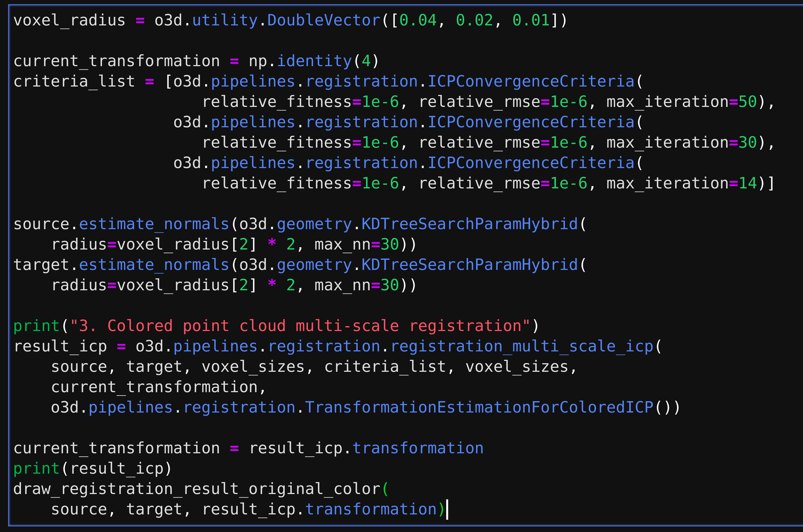Click max_iteration value 14
This screenshot has width=803, height=532.
coord(748,183)
